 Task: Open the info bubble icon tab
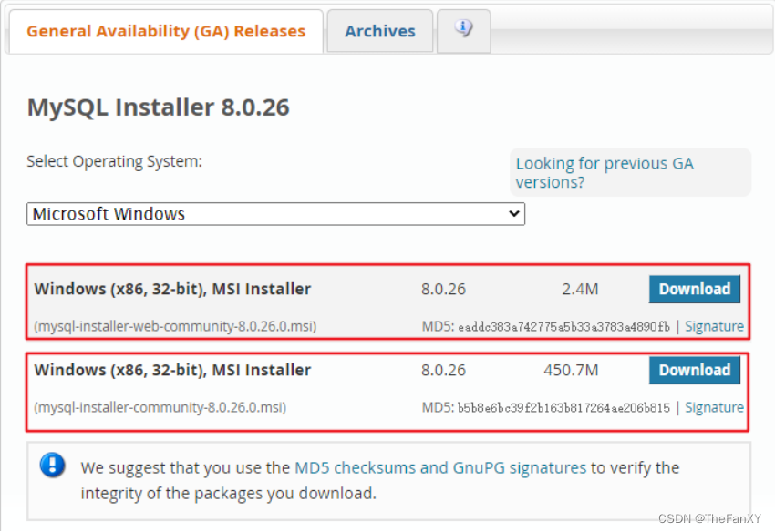463,30
